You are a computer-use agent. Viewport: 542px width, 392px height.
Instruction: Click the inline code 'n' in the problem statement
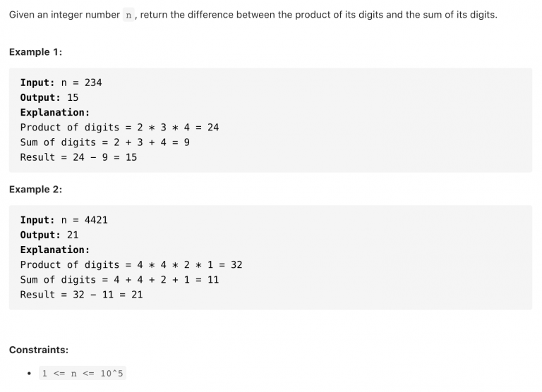128,16
